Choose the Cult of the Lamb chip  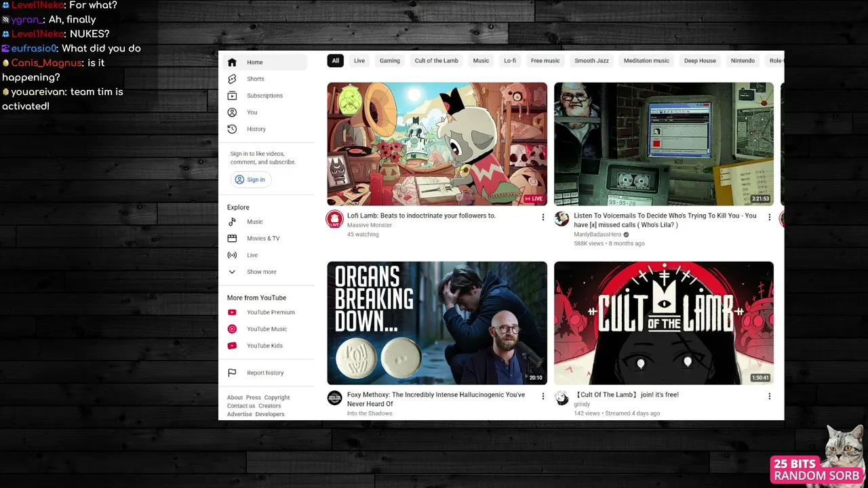point(437,61)
